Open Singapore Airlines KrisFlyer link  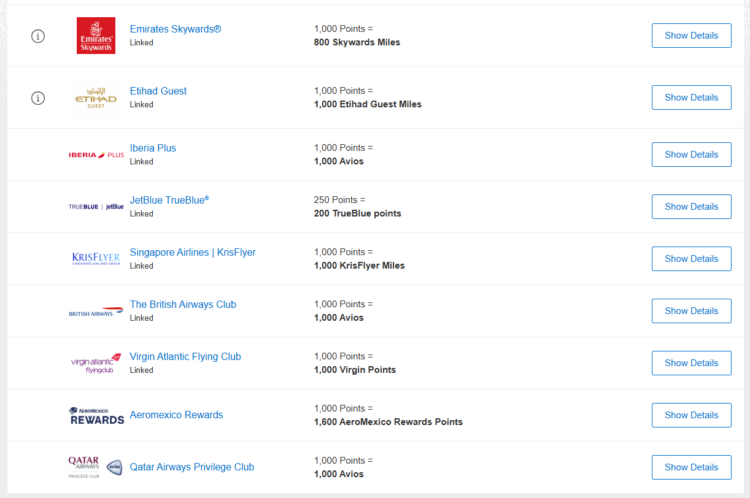tap(193, 252)
